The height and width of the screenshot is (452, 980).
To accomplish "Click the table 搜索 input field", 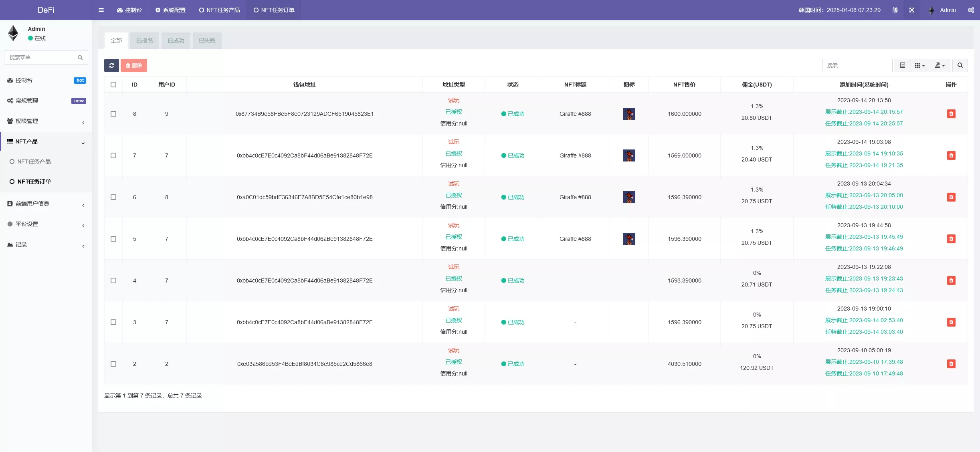I will (857, 65).
